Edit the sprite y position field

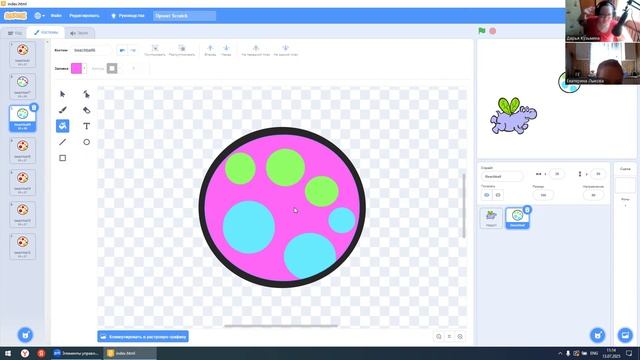(x=598, y=174)
